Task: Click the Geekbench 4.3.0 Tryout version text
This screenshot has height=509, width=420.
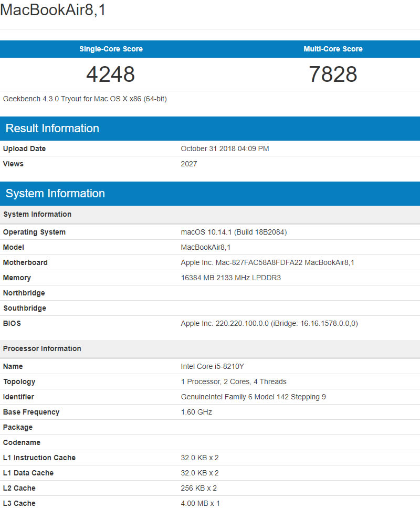Action: point(85,99)
